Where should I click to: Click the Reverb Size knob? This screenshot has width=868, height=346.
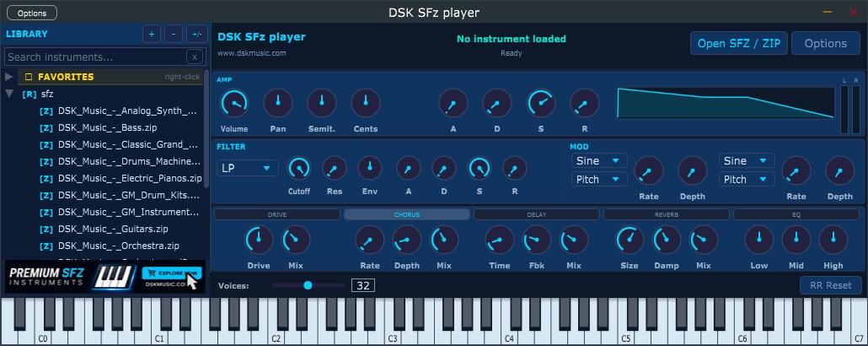coord(630,241)
